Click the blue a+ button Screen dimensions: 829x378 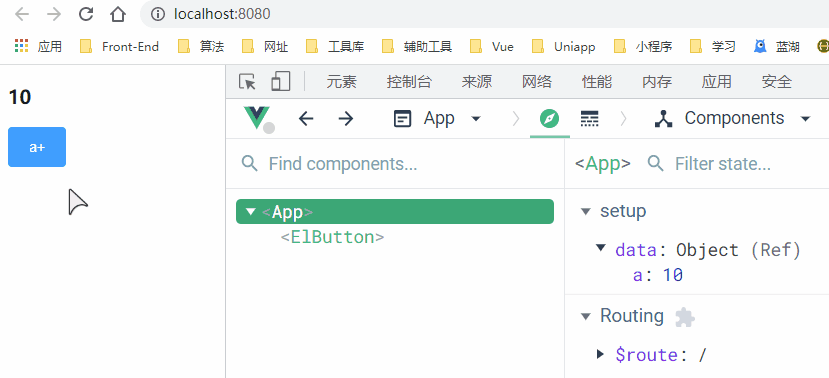[37, 147]
